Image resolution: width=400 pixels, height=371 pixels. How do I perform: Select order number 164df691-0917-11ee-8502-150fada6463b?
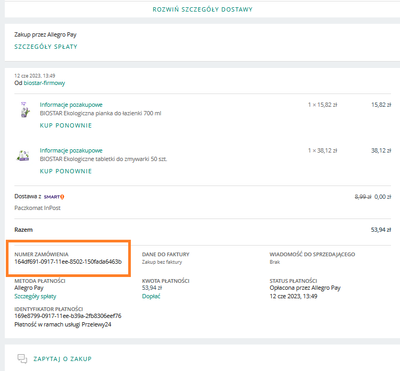(x=68, y=262)
